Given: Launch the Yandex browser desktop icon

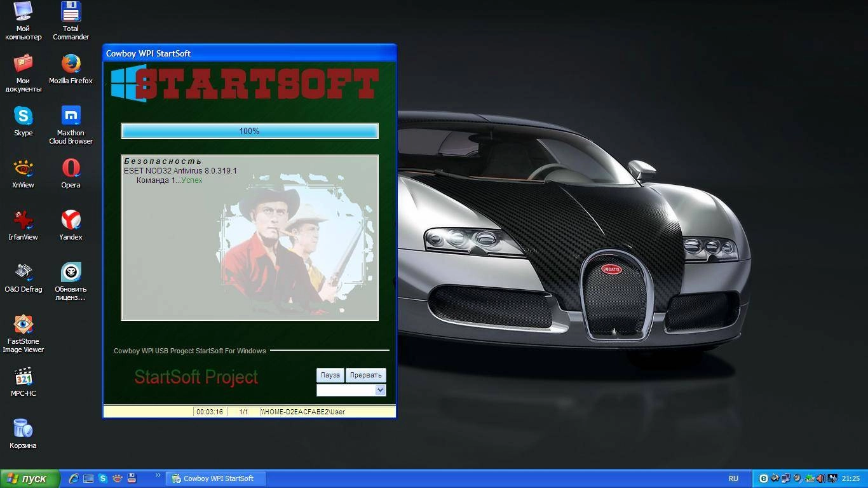Looking at the screenshot, I should 71,226.
